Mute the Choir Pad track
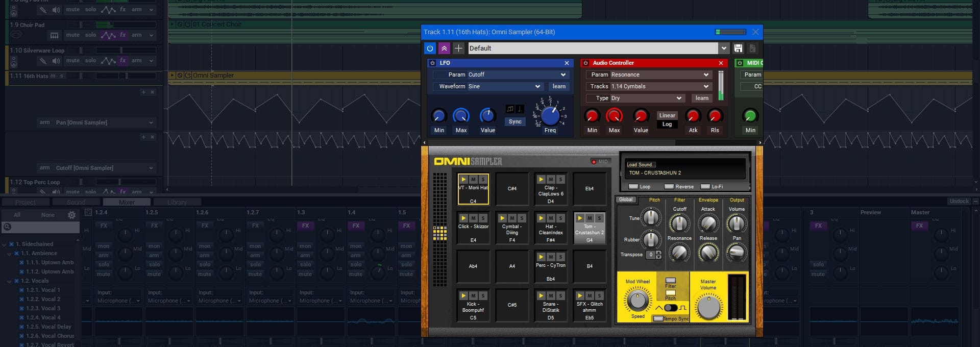Image resolution: width=980 pixels, height=347 pixels. 72,35
